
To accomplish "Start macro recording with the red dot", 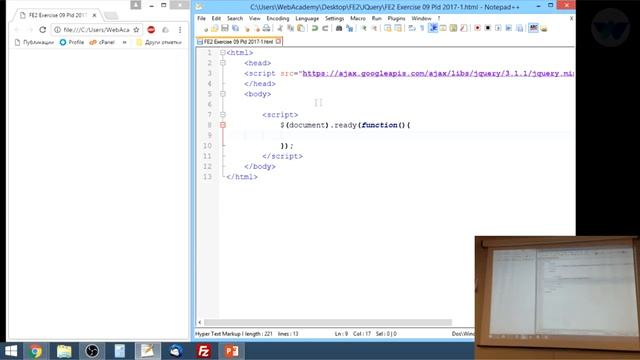I will [x=477, y=28].
